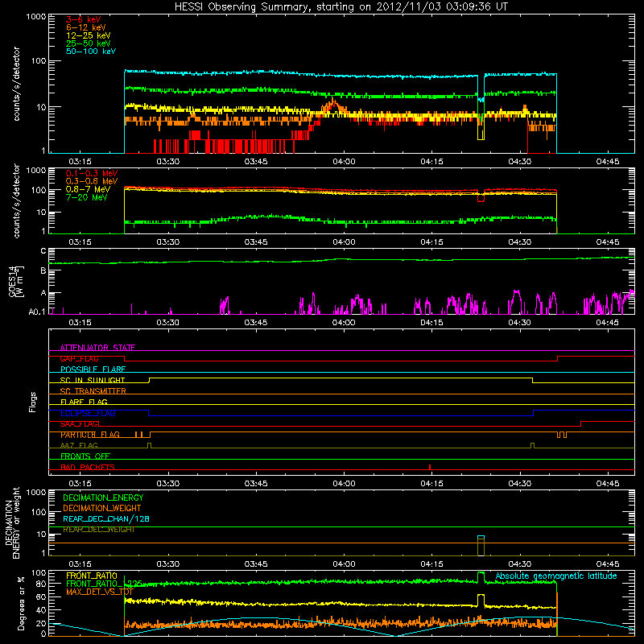Click the Absolute geomagnetic latitude label
This screenshot has height=644, width=644.
(x=556, y=576)
